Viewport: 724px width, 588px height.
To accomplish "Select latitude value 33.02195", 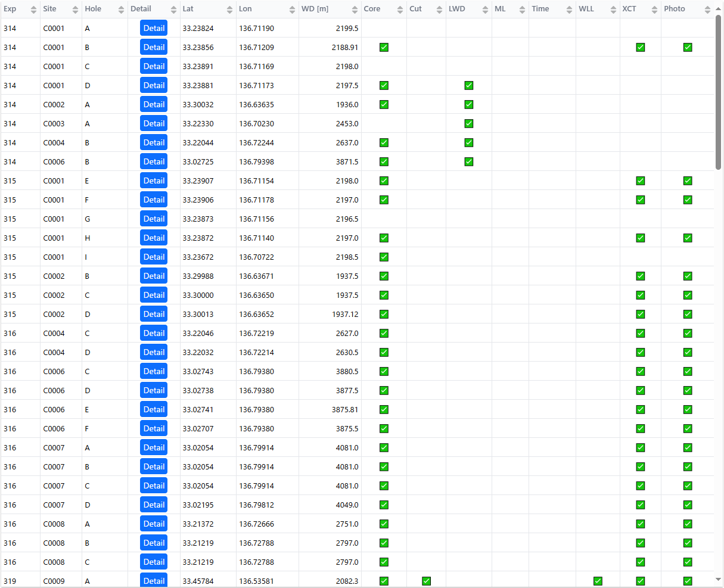I will (x=198, y=505).
